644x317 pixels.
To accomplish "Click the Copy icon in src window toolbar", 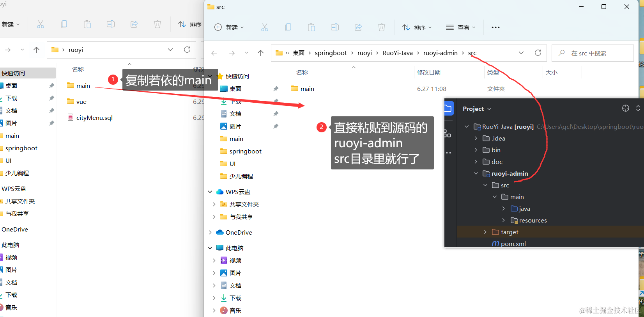I will click(x=288, y=27).
